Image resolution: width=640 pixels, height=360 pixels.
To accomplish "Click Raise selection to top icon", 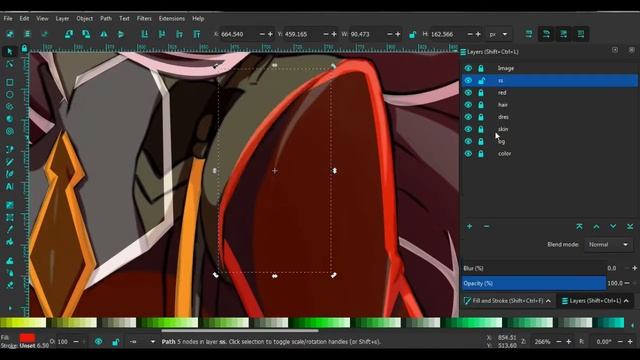I will tap(197, 34).
